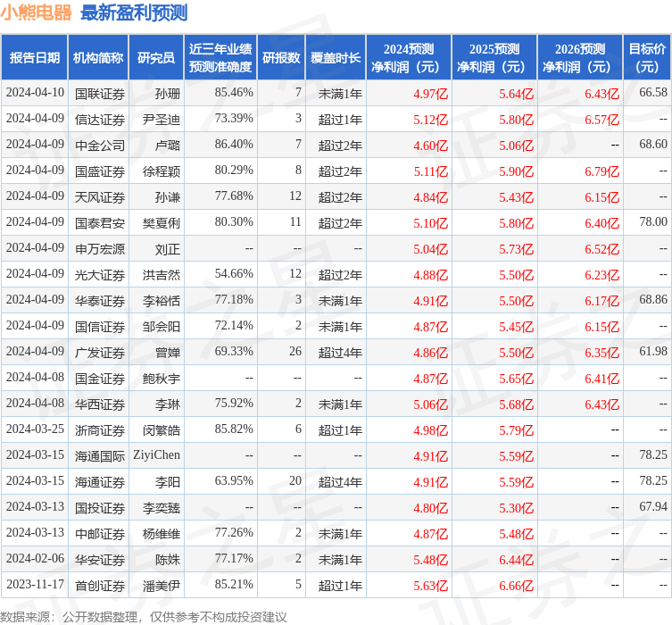
Task: Click institution name 中邮证券
Action: point(99,534)
